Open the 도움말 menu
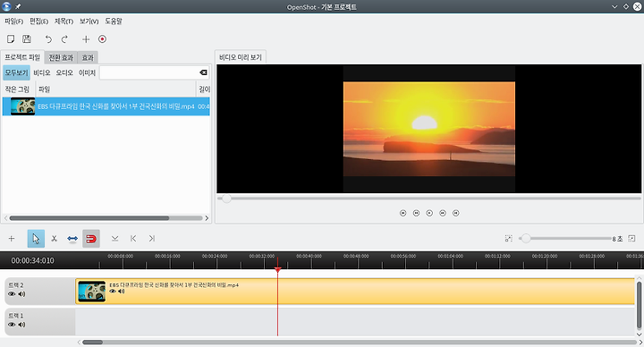The image size is (644, 347). pyautogui.click(x=114, y=21)
